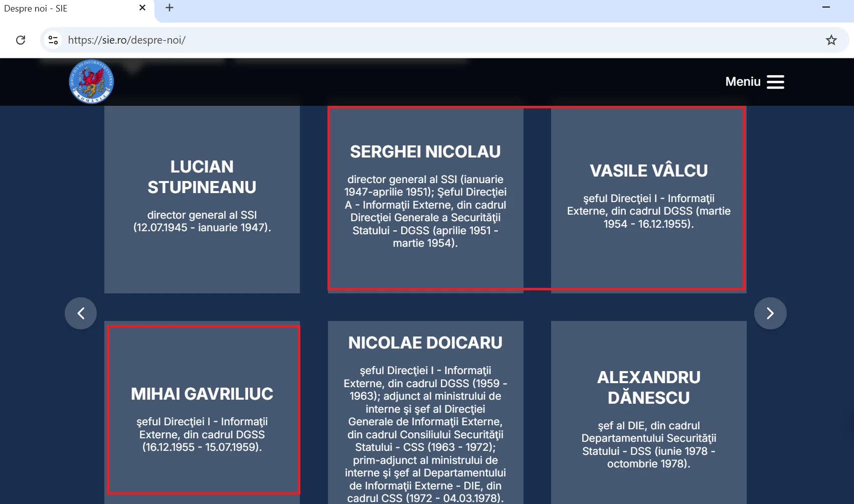The width and height of the screenshot is (854, 504).
Task: Expand the Meniu navigation label
Action: point(743,82)
